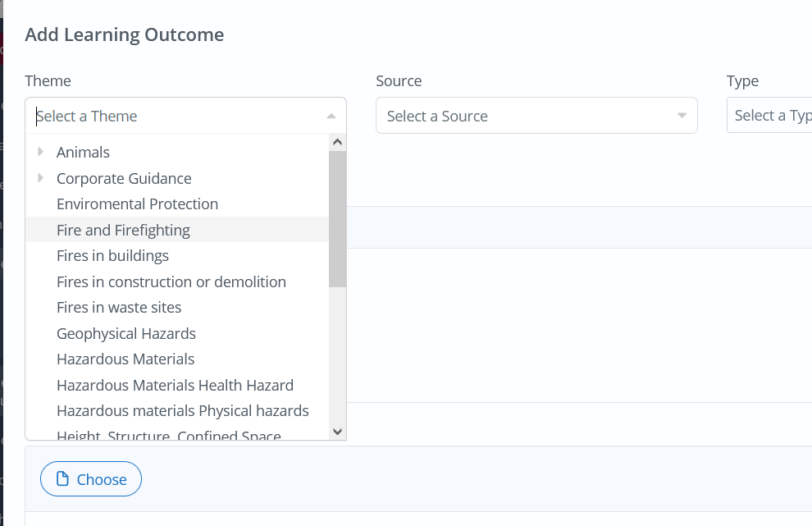The image size is (812, 526).
Task: Pick Geophysical Hazards theme
Action: pyautogui.click(x=126, y=333)
